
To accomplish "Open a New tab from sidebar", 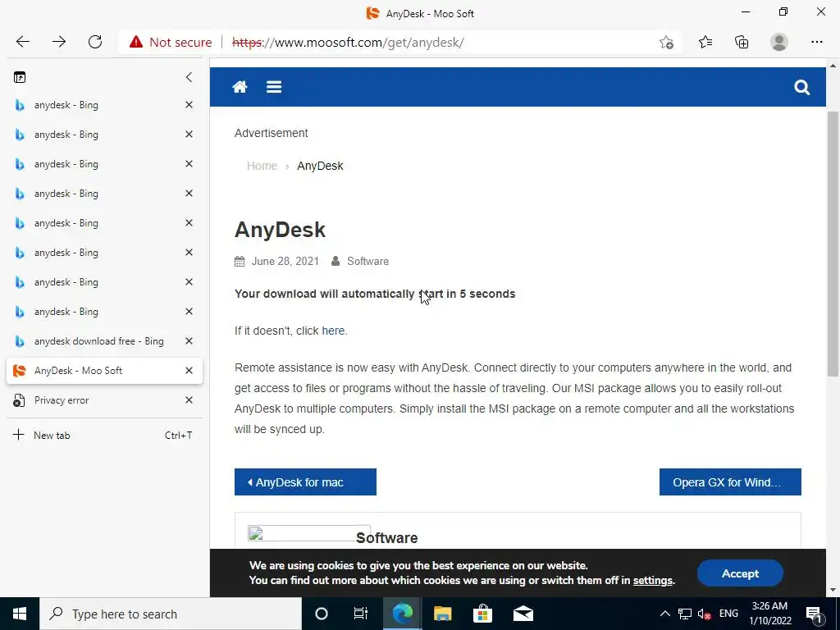I will (x=104, y=435).
